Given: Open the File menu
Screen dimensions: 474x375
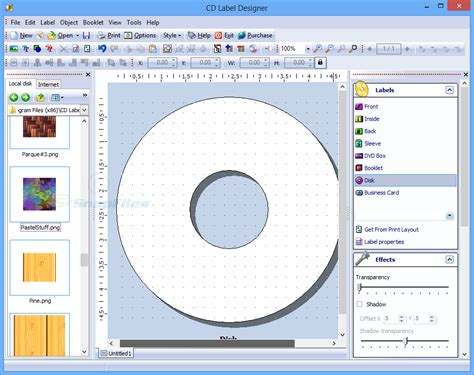Looking at the screenshot, I should click(x=15, y=22).
